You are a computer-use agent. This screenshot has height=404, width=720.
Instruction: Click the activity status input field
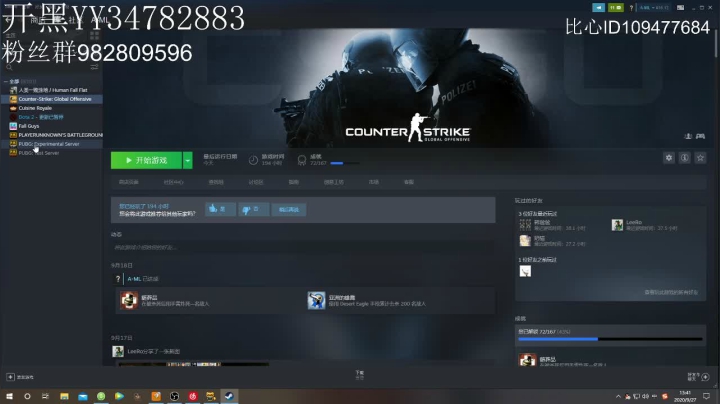(x=303, y=247)
